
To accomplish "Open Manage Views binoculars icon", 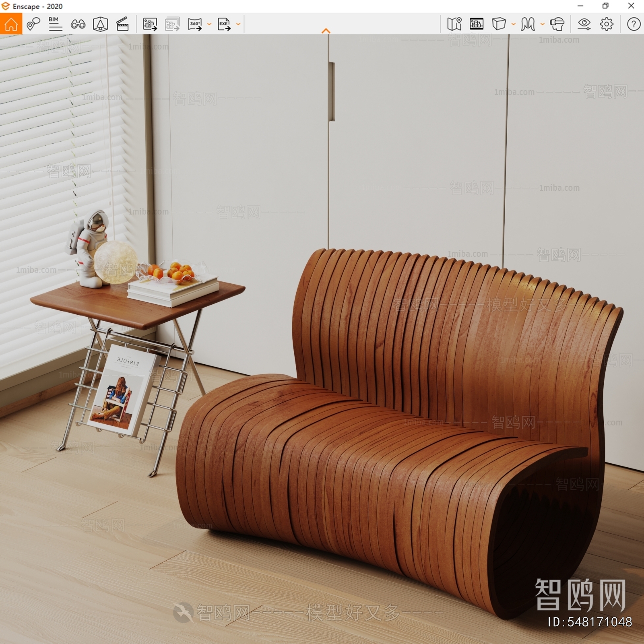I will click(x=78, y=25).
